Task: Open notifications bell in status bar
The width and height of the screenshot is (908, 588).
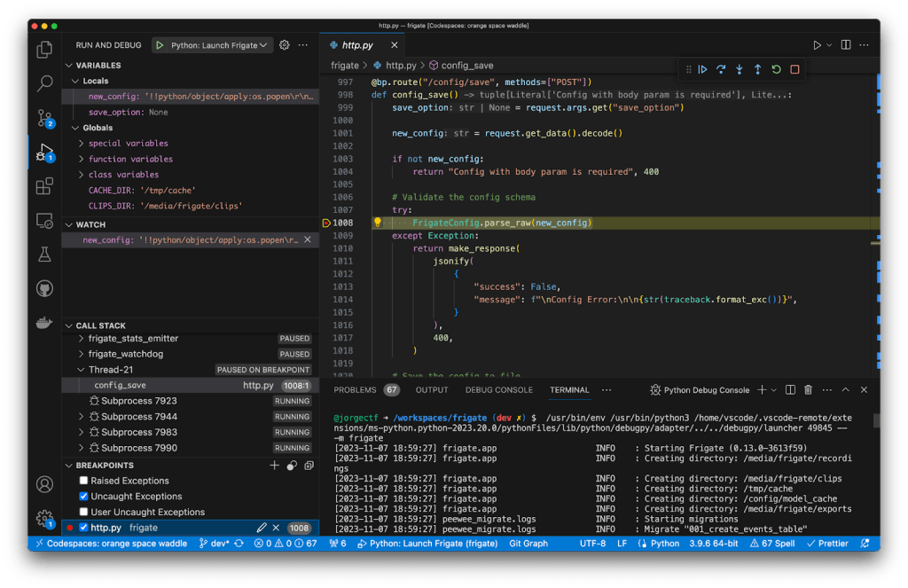Action: coord(865,544)
